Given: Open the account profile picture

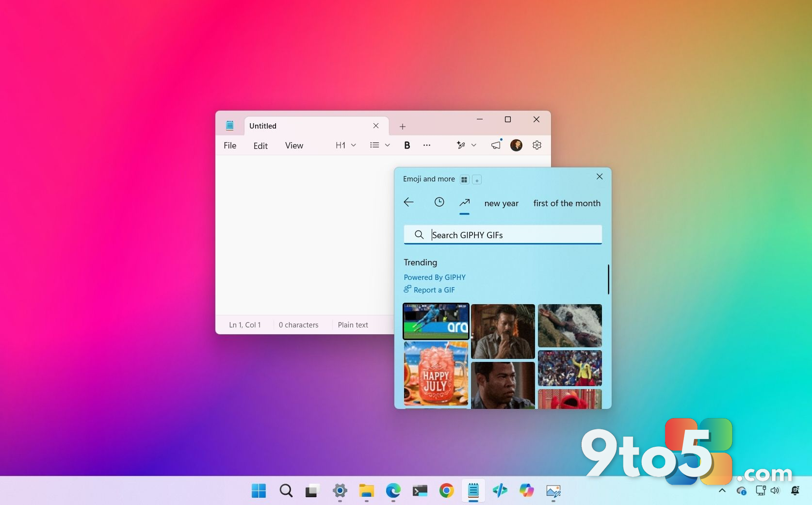Looking at the screenshot, I should (x=516, y=145).
